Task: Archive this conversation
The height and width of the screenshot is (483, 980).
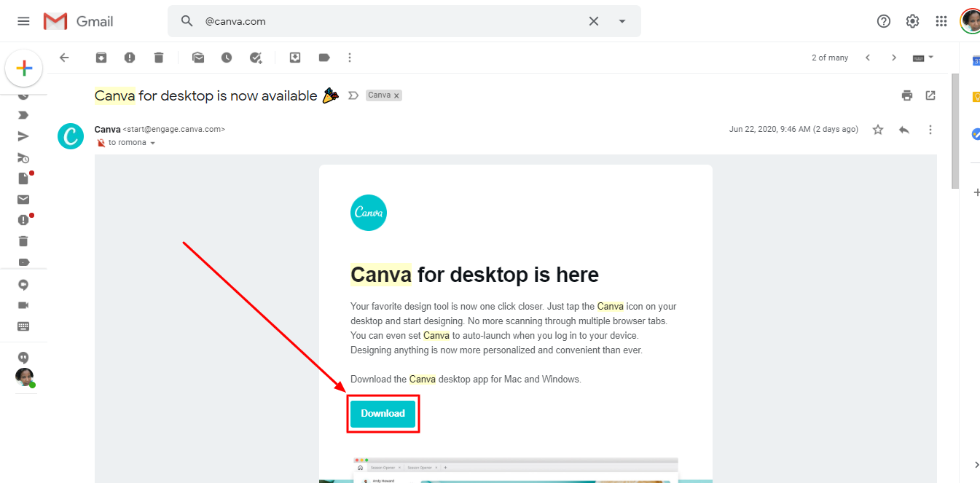Action: point(101,58)
